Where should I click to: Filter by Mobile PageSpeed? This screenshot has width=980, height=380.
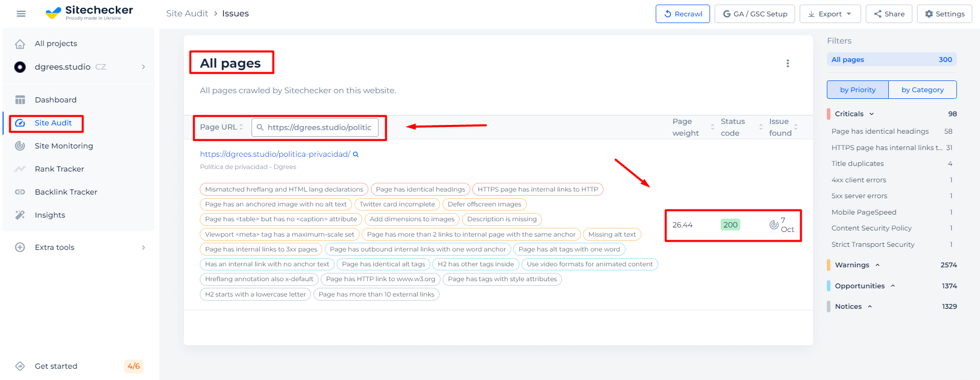point(891,212)
